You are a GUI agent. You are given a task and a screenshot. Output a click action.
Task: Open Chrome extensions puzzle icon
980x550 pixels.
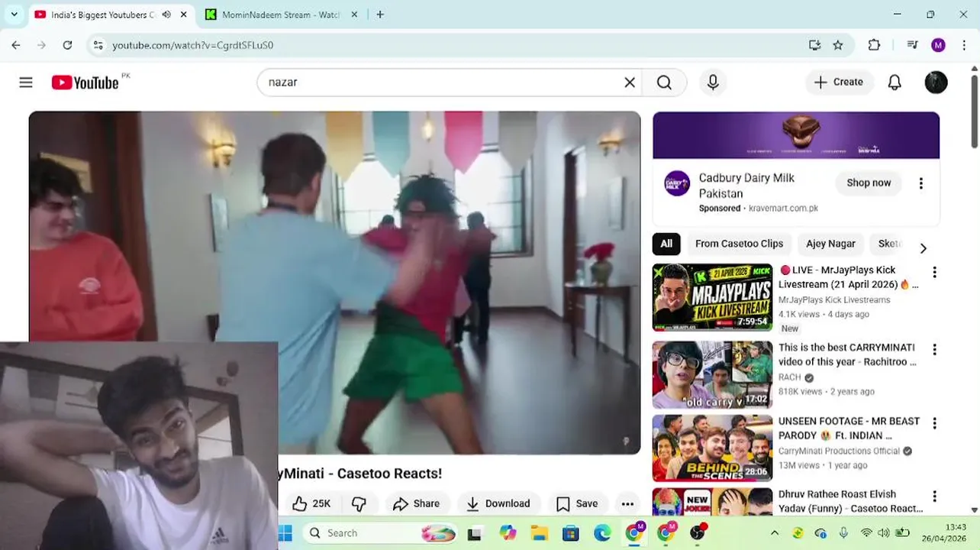pos(874,45)
